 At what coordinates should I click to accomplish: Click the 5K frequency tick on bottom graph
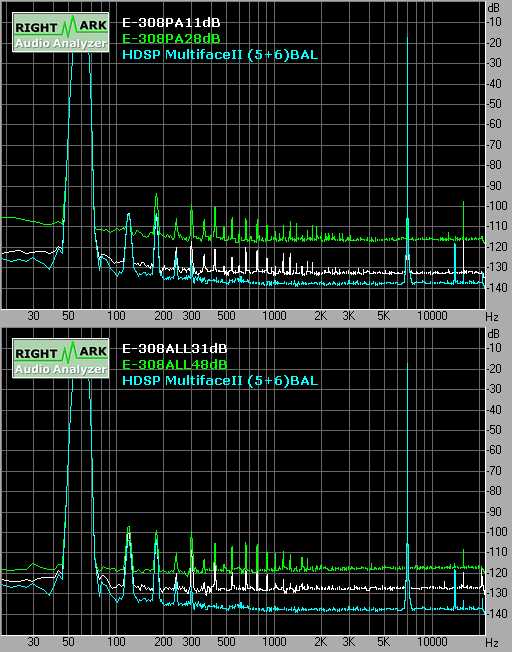click(383, 642)
